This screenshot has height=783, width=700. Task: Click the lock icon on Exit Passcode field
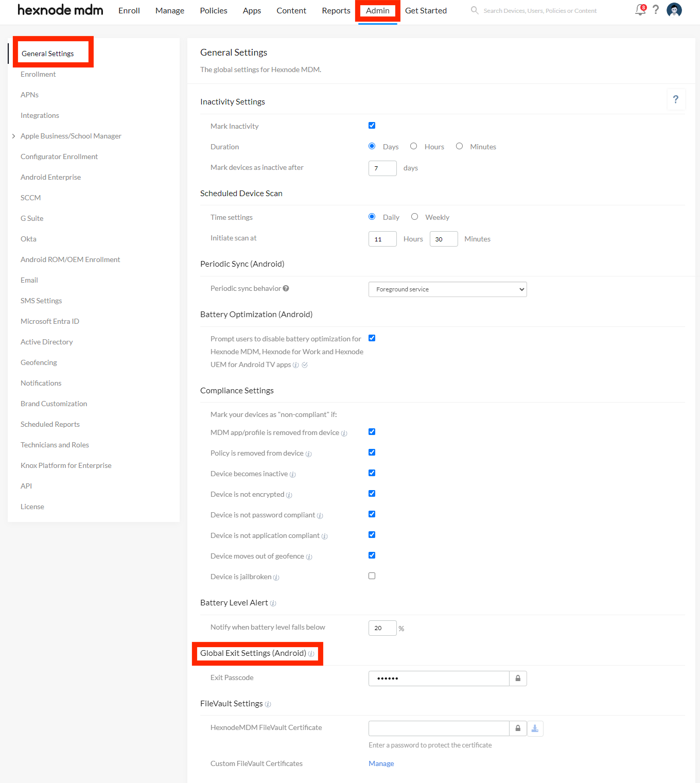(518, 678)
